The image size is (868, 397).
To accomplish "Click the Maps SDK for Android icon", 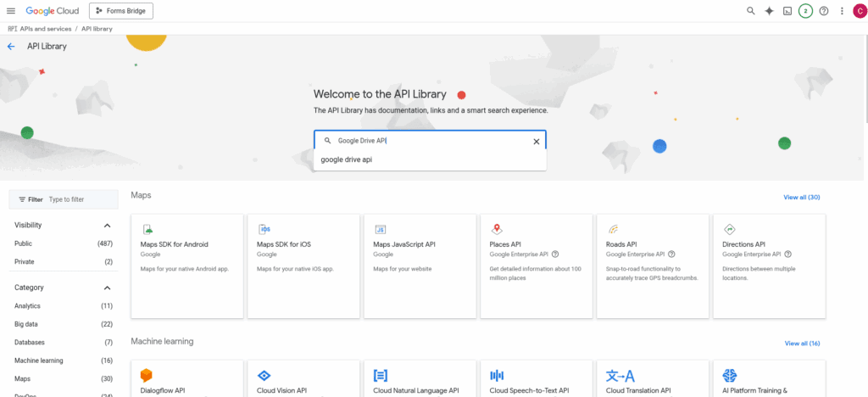I will coord(147,229).
